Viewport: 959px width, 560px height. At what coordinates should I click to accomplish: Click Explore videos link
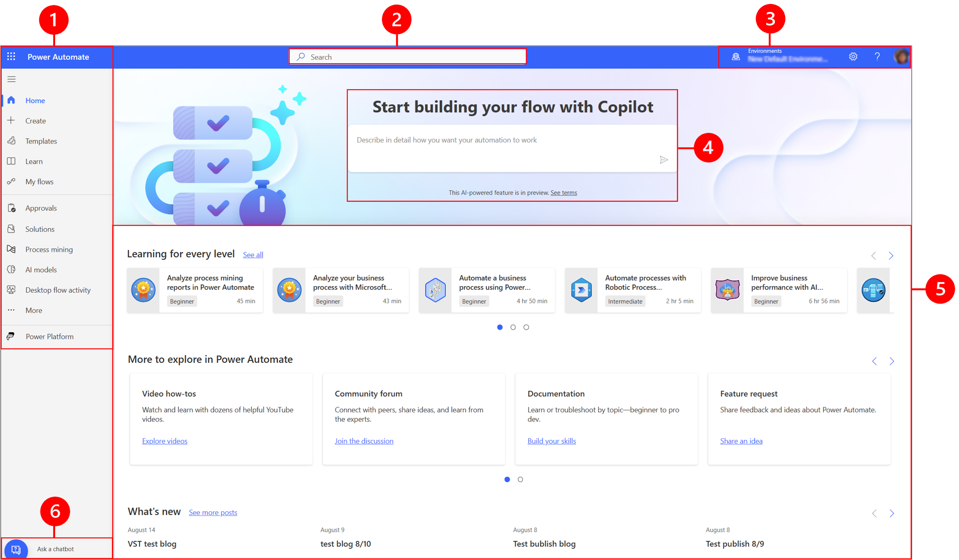click(x=164, y=441)
